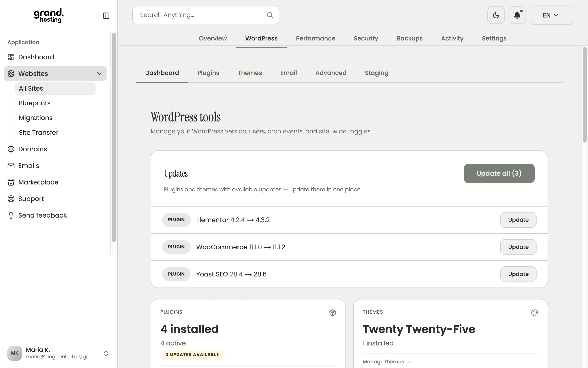
Task: Expand the account switcher chevrons
Action: coord(106,353)
